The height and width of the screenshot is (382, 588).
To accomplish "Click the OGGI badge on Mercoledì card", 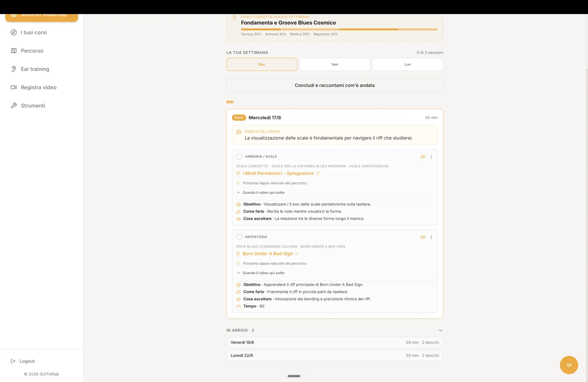I will [239, 118].
